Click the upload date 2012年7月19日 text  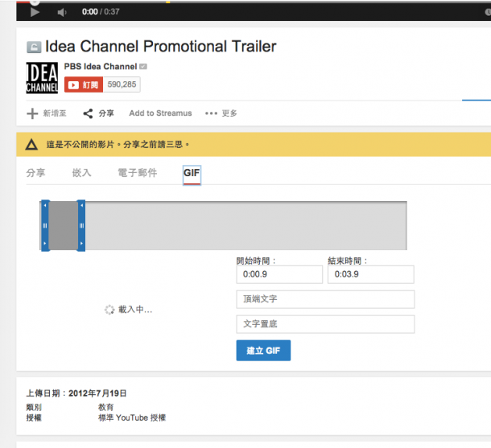(x=97, y=393)
